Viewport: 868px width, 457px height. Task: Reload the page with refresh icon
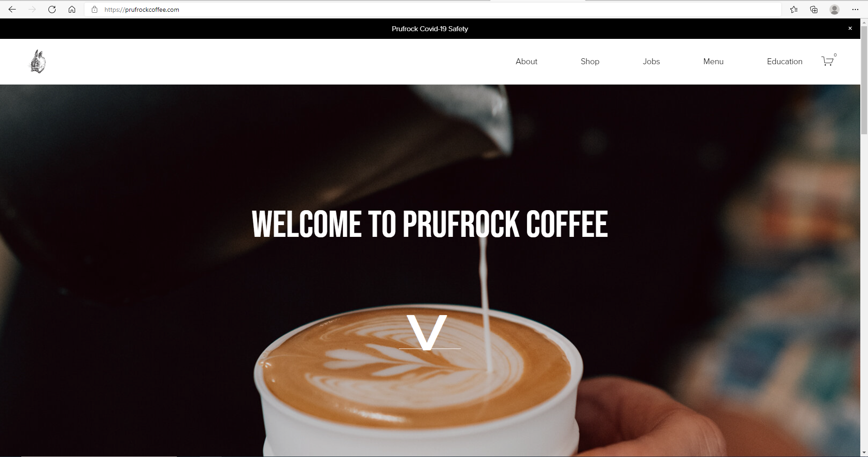click(x=52, y=9)
